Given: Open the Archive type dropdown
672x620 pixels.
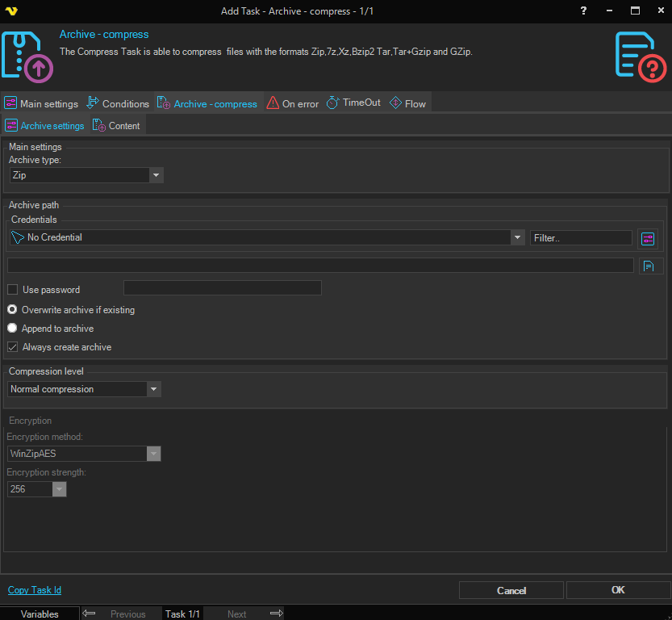Looking at the screenshot, I should 156,175.
